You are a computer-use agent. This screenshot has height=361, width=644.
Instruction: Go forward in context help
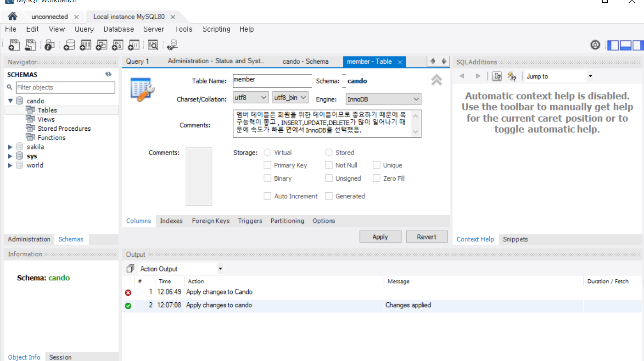(478, 76)
